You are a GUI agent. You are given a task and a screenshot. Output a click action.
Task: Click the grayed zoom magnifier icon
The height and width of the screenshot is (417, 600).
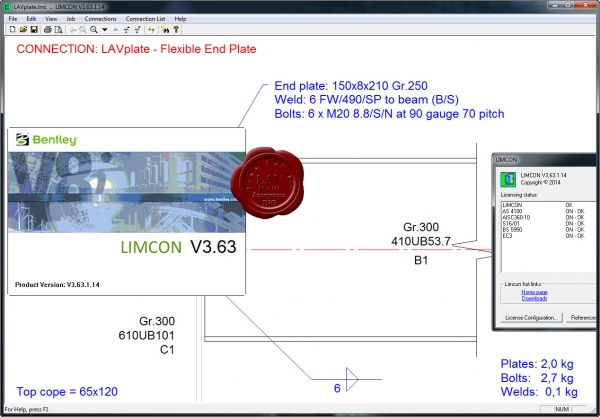[83, 29]
